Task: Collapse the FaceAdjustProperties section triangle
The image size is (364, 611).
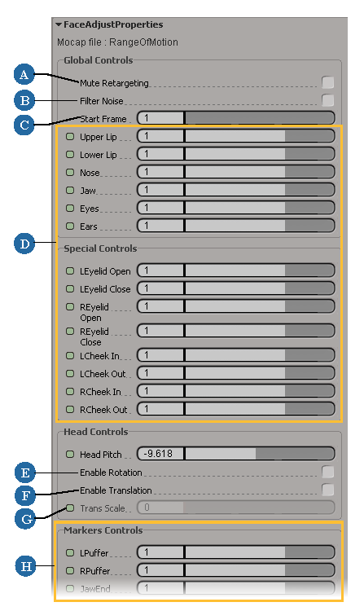Action: (59, 24)
